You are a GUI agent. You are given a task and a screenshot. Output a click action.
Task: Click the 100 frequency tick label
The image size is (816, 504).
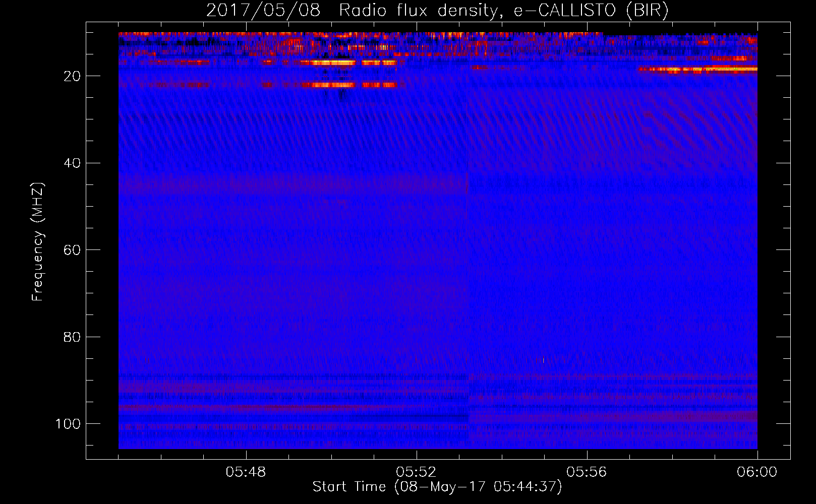tap(68, 424)
